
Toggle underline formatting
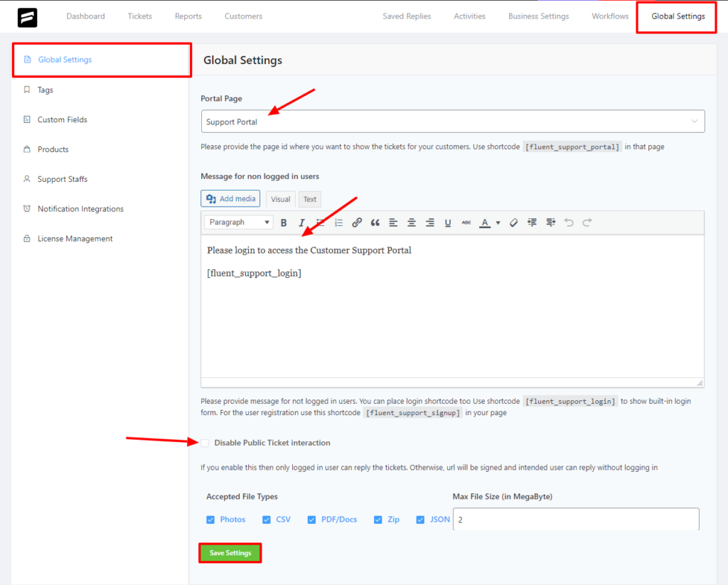click(x=448, y=222)
